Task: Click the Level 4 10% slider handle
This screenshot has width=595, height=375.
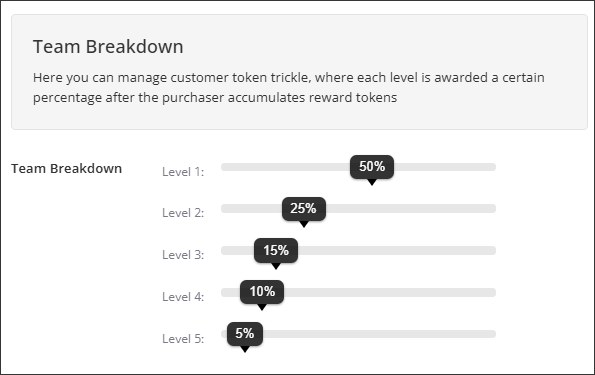Action: (x=262, y=292)
